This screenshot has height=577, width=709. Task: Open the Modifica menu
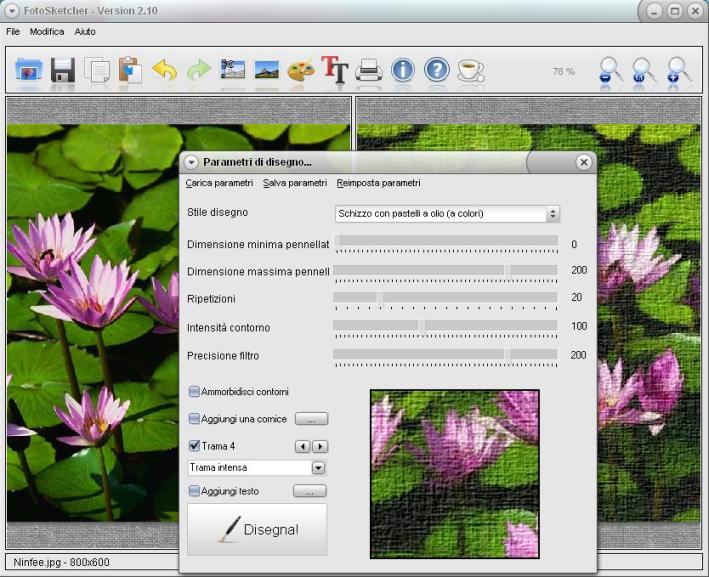point(46,32)
